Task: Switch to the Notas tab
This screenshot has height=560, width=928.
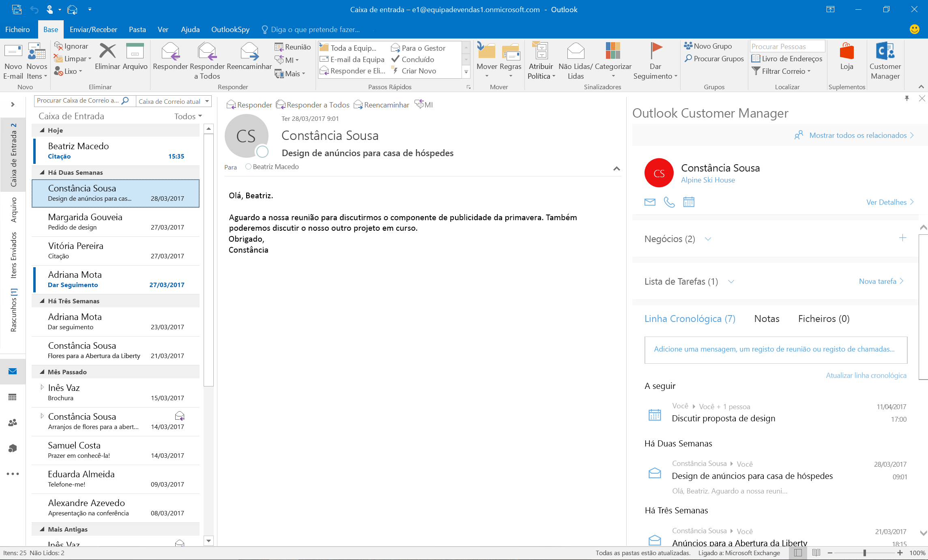Action: [767, 319]
